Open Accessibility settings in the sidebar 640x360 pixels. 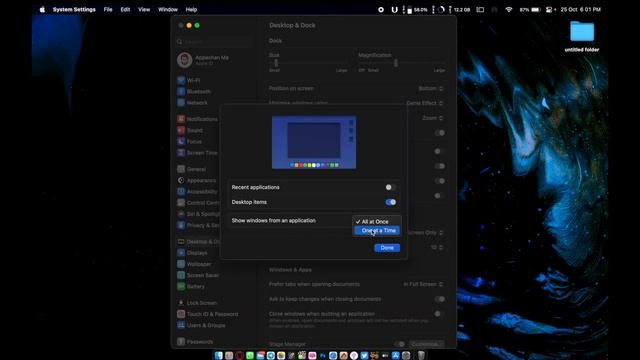(x=198, y=191)
